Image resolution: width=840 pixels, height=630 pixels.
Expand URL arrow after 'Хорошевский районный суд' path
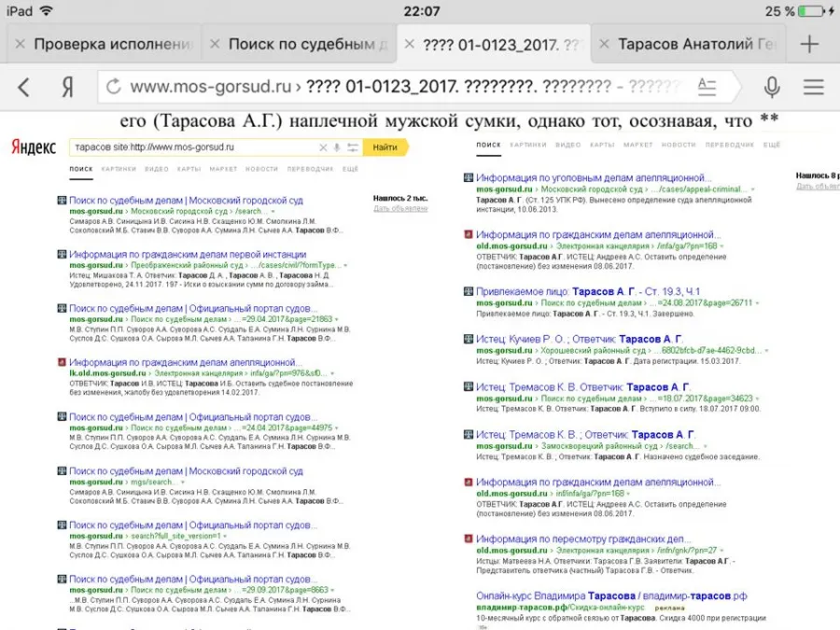click(x=766, y=351)
